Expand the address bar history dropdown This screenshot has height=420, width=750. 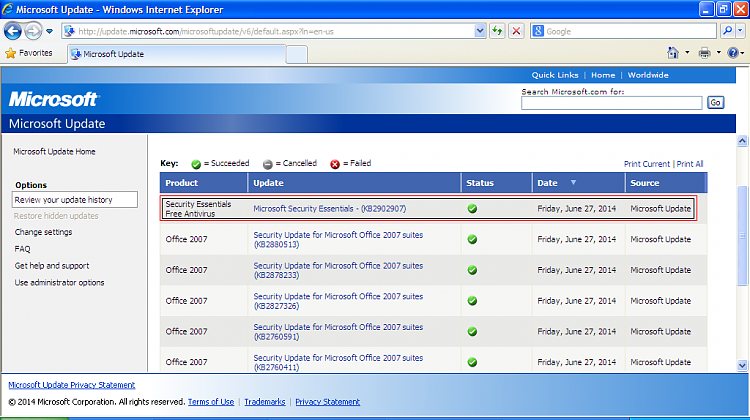480,32
